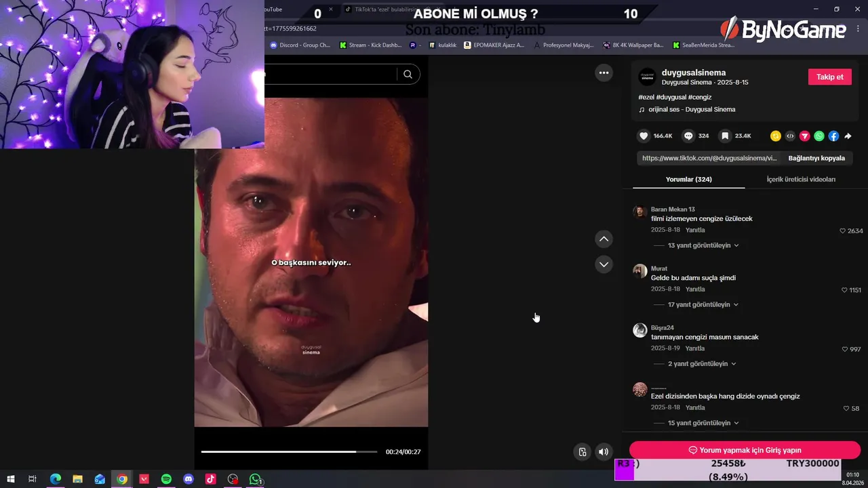
Task: Expand 17 replies under Murat's comment
Action: 703,304
